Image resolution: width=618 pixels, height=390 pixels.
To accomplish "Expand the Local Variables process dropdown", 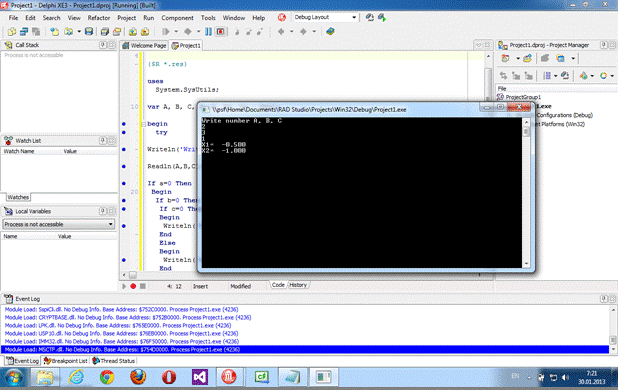I will point(59,224).
